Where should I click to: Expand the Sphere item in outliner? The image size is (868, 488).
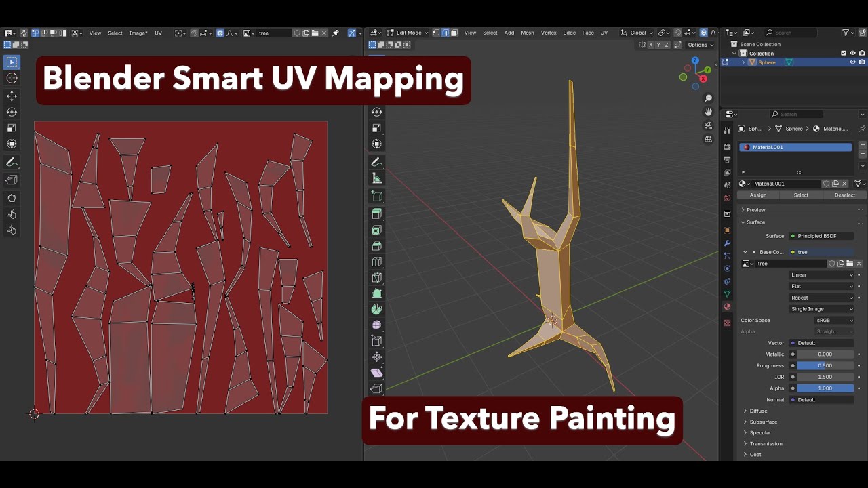click(743, 62)
